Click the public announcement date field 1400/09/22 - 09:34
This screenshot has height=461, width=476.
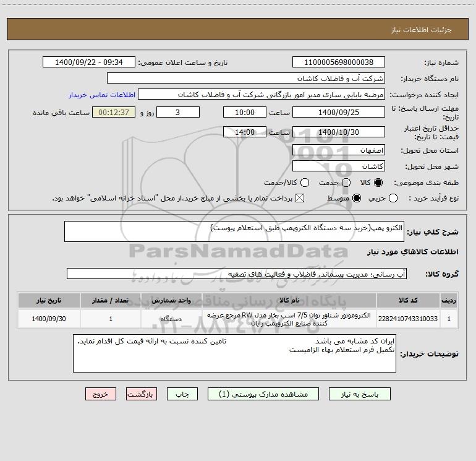click(89, 62)
